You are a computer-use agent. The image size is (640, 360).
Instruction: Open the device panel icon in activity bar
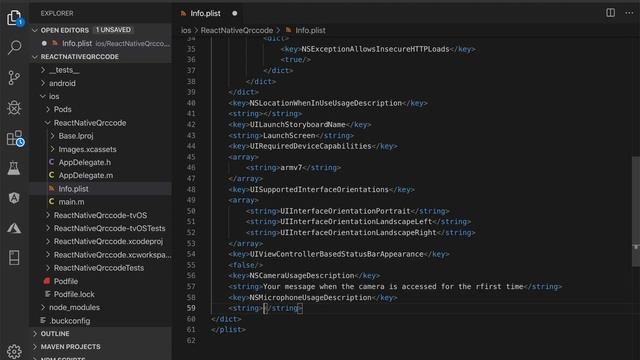point(14,258)
